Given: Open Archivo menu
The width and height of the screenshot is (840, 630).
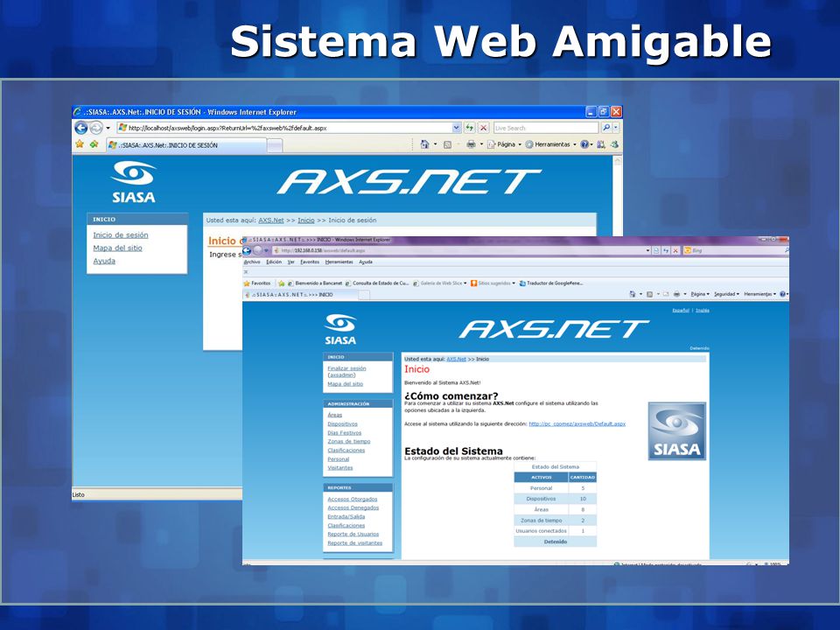Looking at the screenshot, I should [252, 262].
